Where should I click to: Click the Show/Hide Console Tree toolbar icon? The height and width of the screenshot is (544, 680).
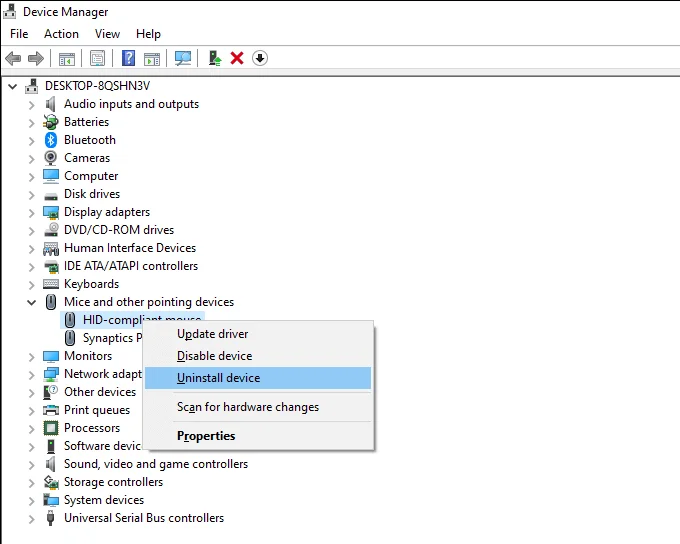[67, 58]
